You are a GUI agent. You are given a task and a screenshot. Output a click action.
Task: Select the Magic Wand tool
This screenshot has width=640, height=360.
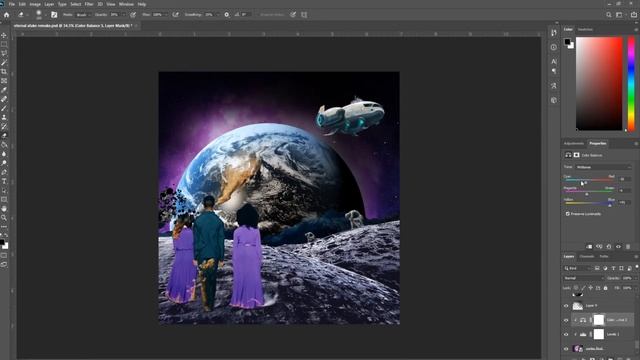point(4,62)
